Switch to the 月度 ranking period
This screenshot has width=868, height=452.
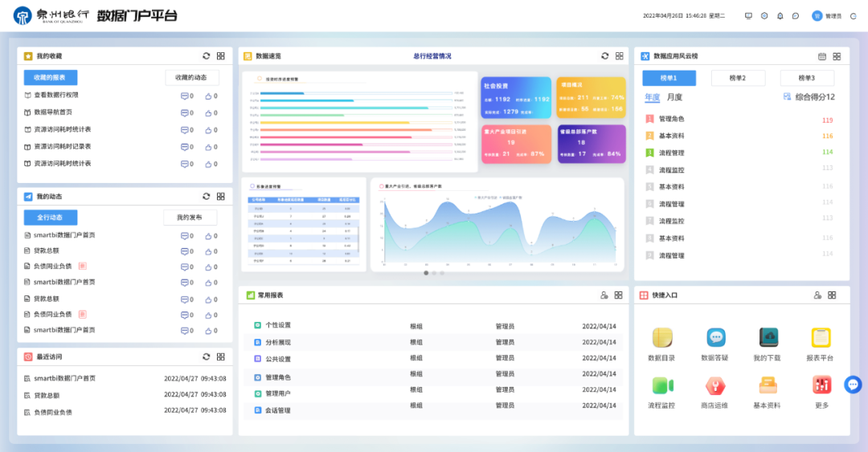coord(674,97)
